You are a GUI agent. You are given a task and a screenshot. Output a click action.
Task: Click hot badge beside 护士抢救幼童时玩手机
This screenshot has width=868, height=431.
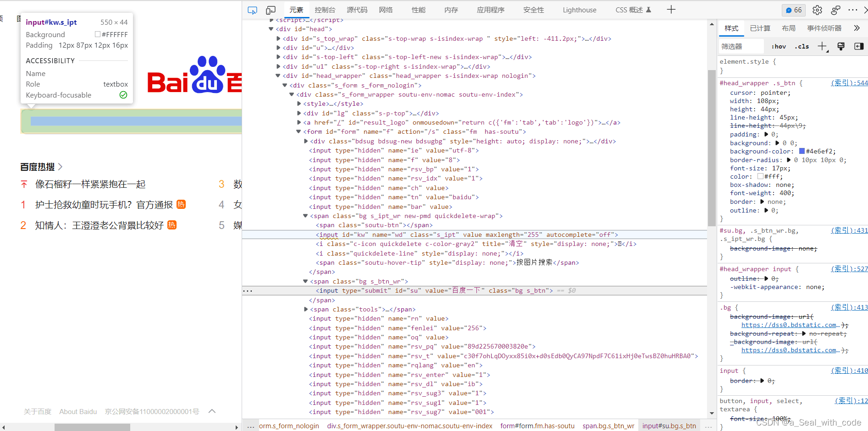click(x=181, y=204)
